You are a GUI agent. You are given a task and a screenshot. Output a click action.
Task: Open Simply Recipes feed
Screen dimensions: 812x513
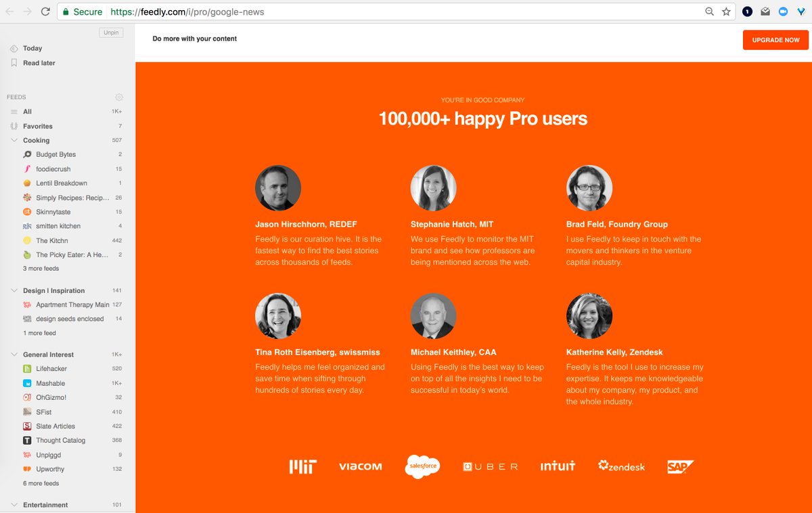(72, 198)
